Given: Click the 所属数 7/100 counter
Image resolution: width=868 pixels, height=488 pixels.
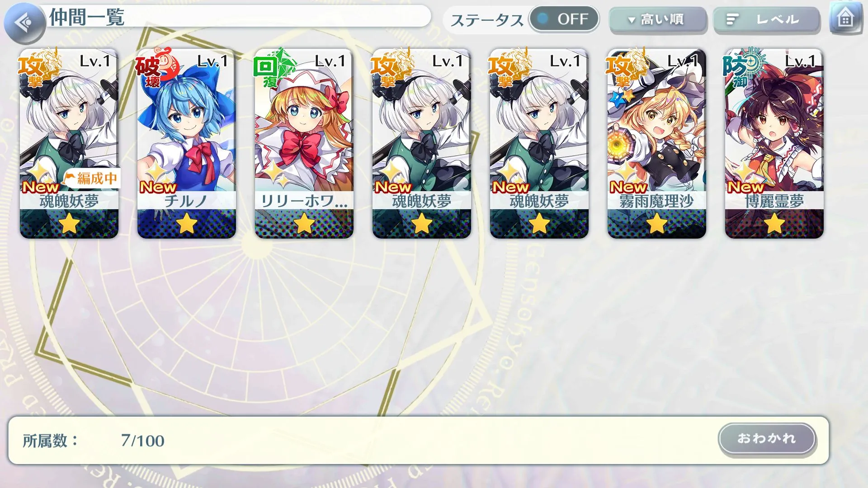Looking at the screenshot, I should [x=94, y=441].
